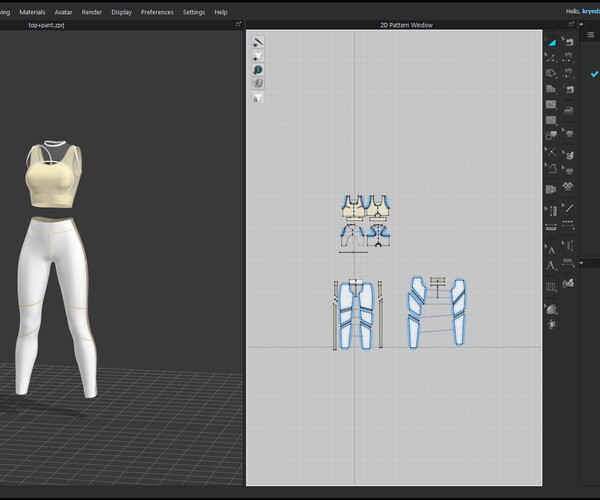600x500 pixels.
Task: Click the button tool icon
Action: [568, 283]
